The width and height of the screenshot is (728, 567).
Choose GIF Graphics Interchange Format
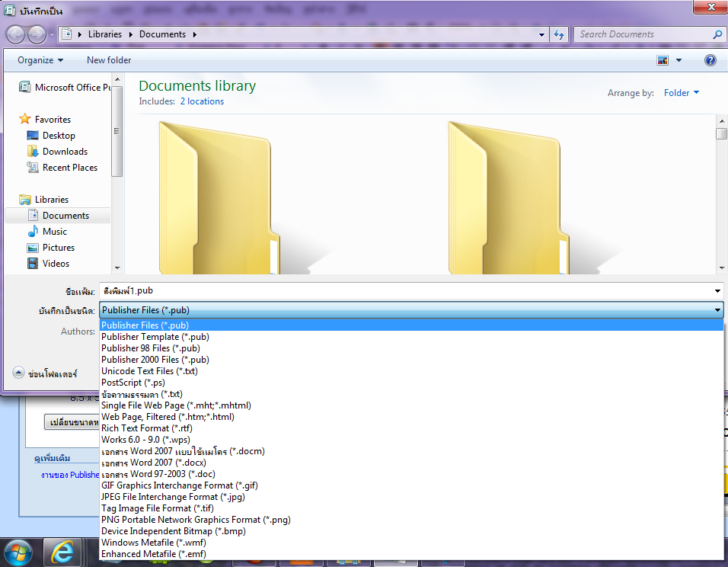pyautogui.click(x=411, y=485)
